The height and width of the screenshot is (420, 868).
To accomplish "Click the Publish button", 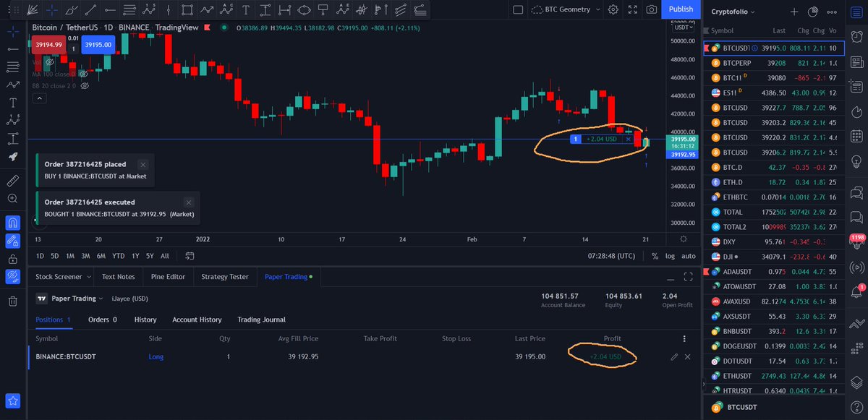I will click(681, 9).
